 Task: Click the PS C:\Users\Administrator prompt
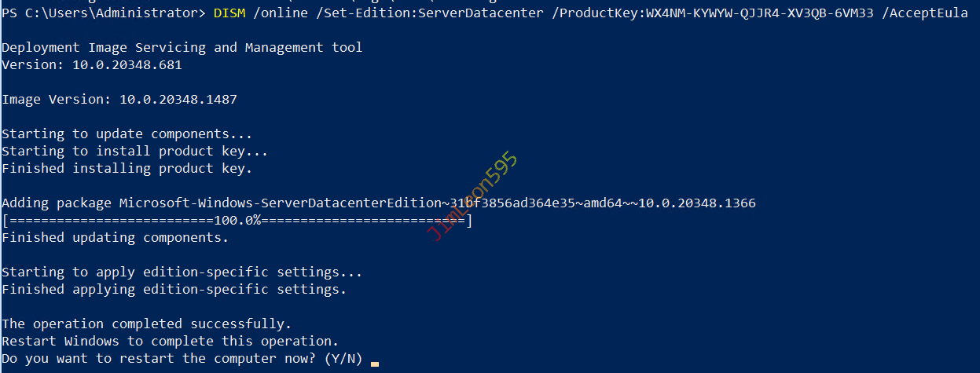coord(104,13)
